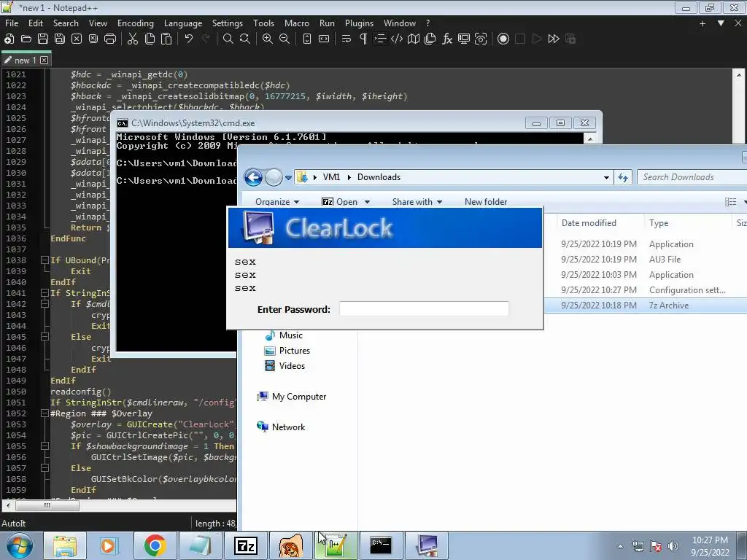Open the Share with dropdown
747x560 pixels.
point(417,202)
